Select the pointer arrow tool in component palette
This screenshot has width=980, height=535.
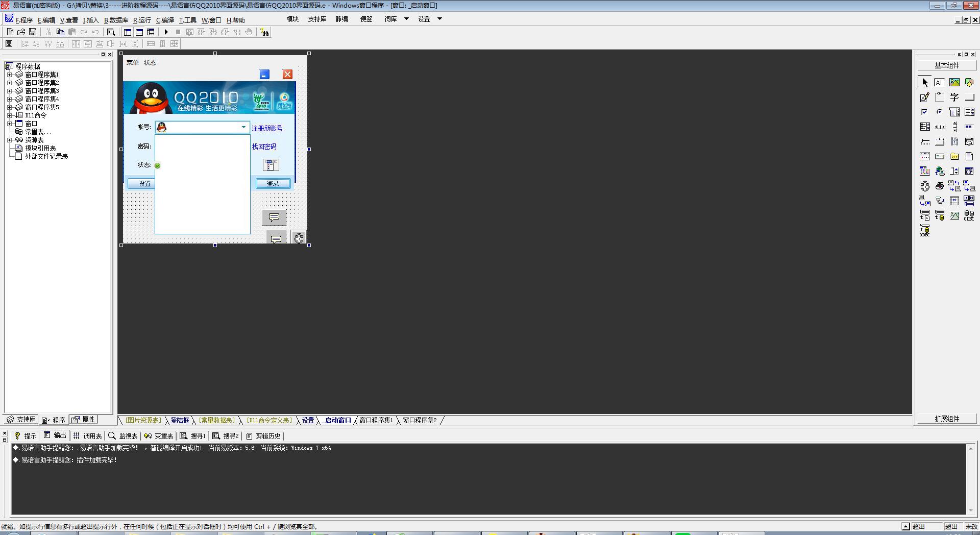pyautogui.click(x=925, y=82)
